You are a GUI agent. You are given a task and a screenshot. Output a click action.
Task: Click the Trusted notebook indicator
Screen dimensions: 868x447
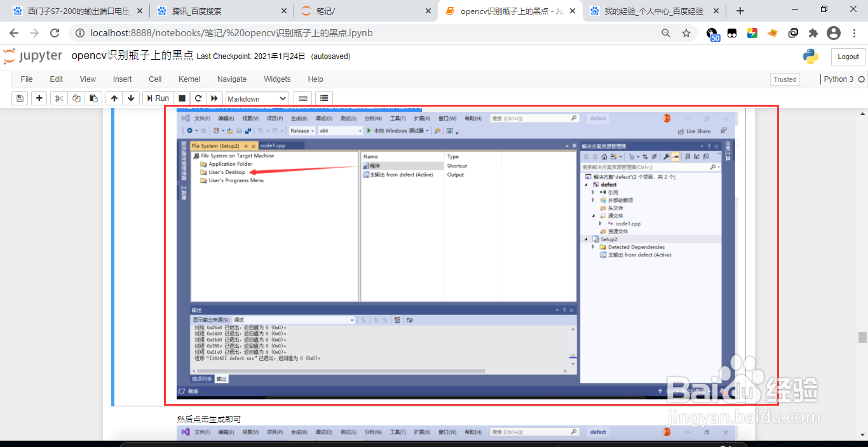pos(785,79)
